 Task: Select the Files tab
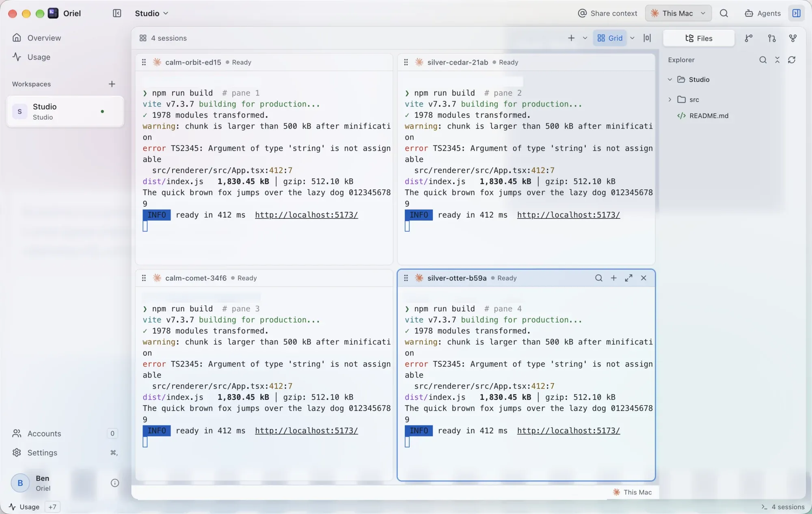point(699,38)
